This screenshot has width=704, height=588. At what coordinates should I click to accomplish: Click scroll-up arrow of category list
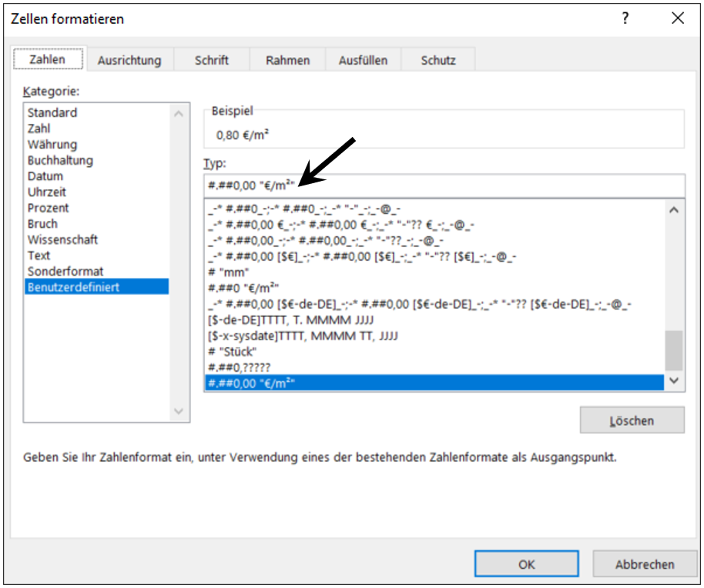179,114
